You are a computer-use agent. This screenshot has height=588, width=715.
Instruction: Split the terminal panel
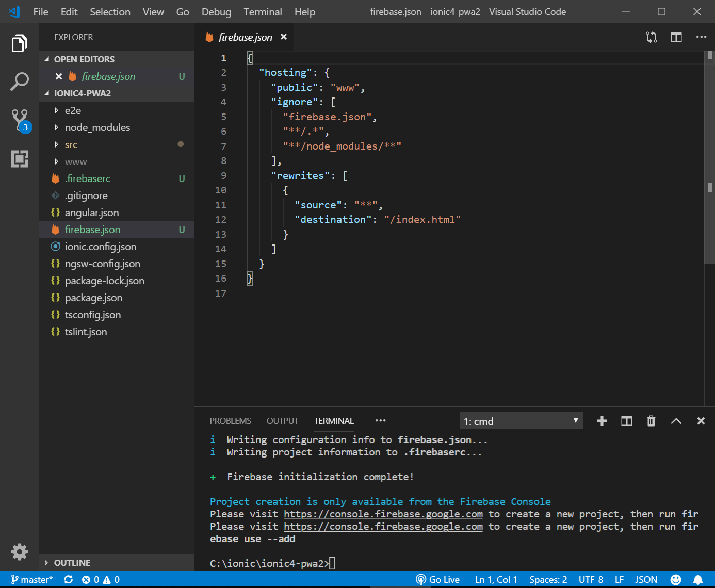(x=626, y=421)
